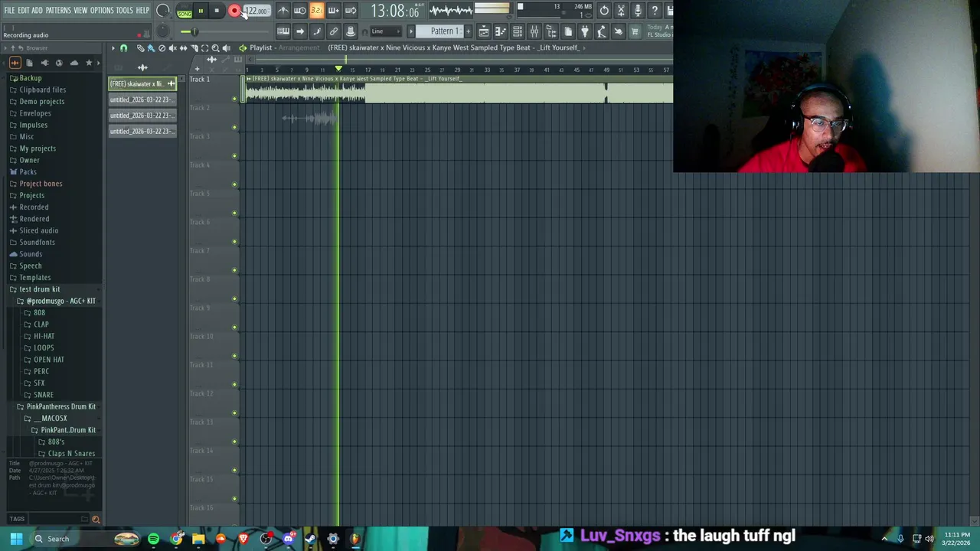Select the playlist Mute tool

[x=172, y=48]
